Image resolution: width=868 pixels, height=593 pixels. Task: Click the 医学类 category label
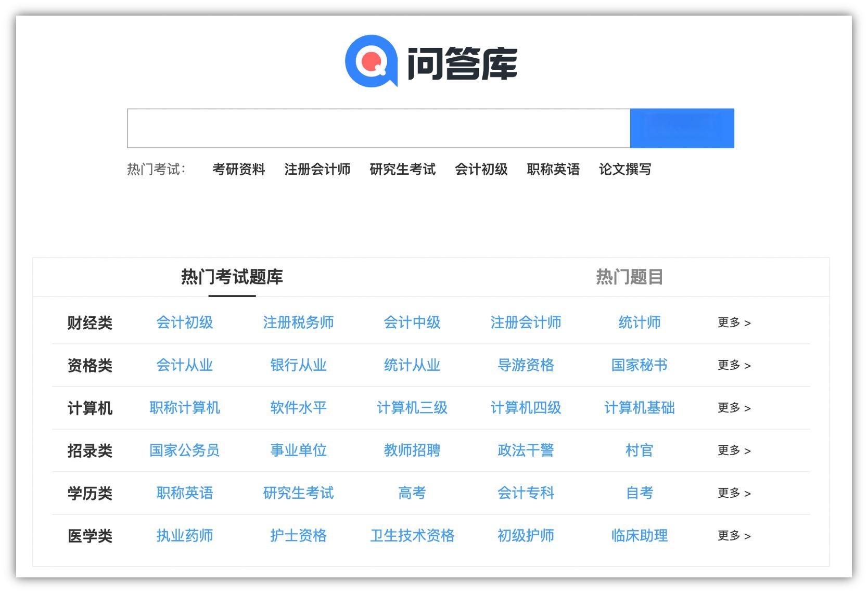[90, 536]
